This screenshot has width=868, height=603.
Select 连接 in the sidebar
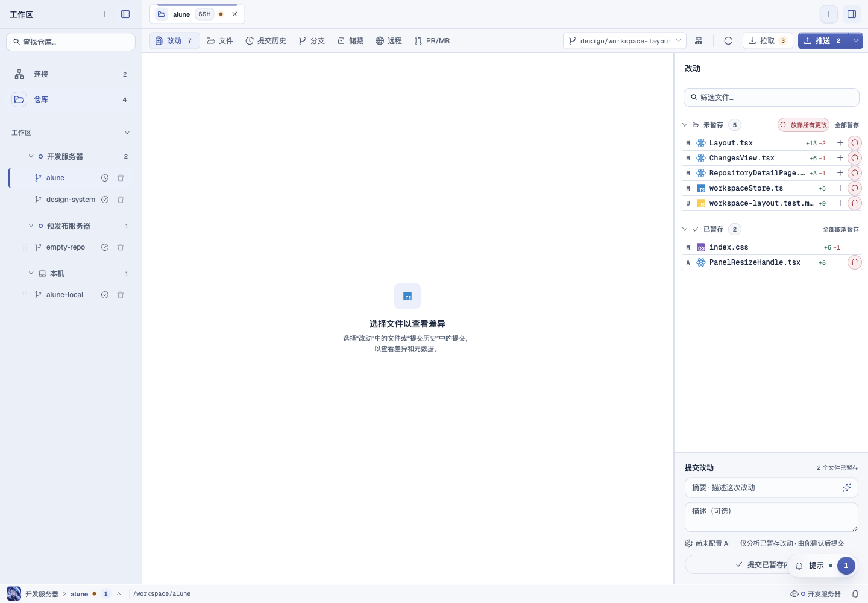[x=71, y=74]
